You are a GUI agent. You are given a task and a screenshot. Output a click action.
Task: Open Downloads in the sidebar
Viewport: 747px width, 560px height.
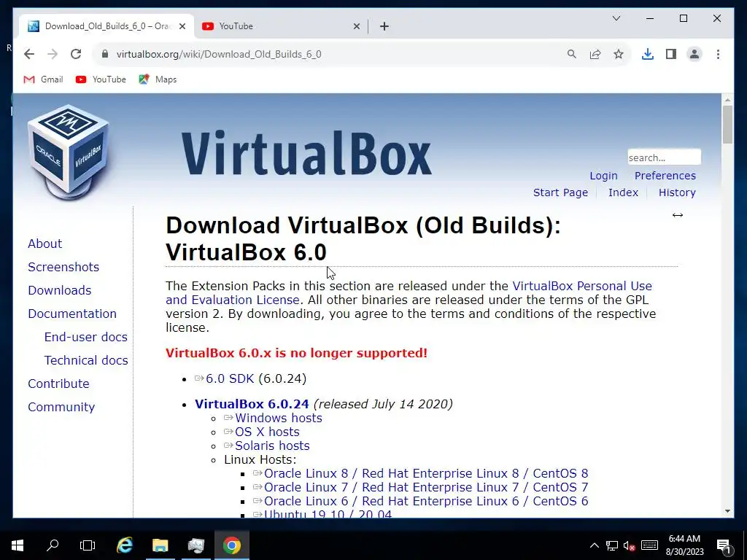(60, 290)
